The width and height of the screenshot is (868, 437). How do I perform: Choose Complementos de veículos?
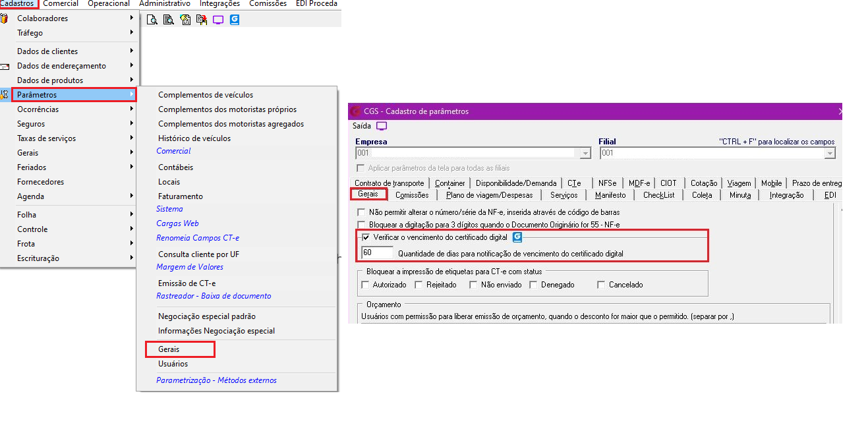pyautogui.click(x=206, y=95)
